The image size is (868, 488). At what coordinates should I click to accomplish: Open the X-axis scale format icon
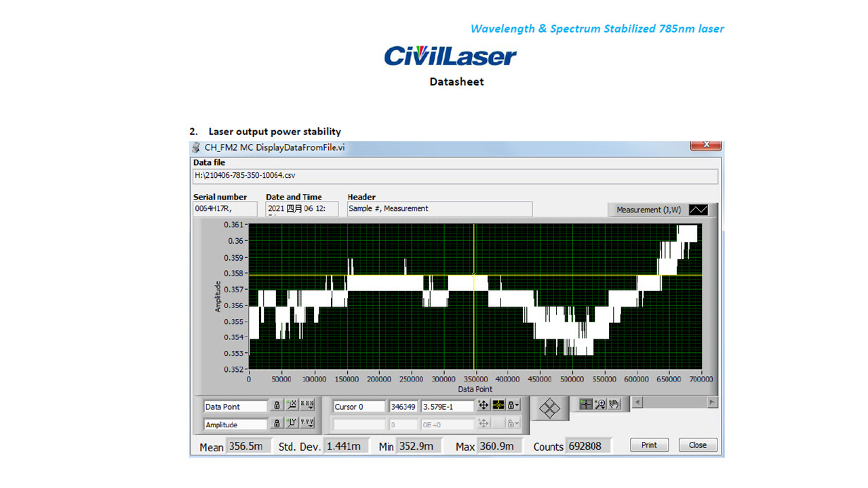click(x=307, y=406)
